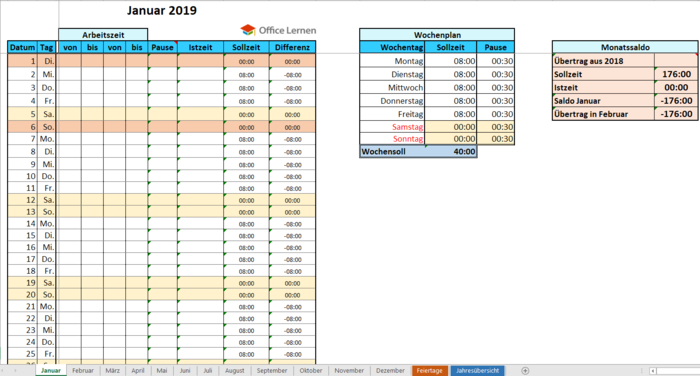700x376 pixels.
Task: Select the Januar 2019 title cell
Action: (162, 11)
